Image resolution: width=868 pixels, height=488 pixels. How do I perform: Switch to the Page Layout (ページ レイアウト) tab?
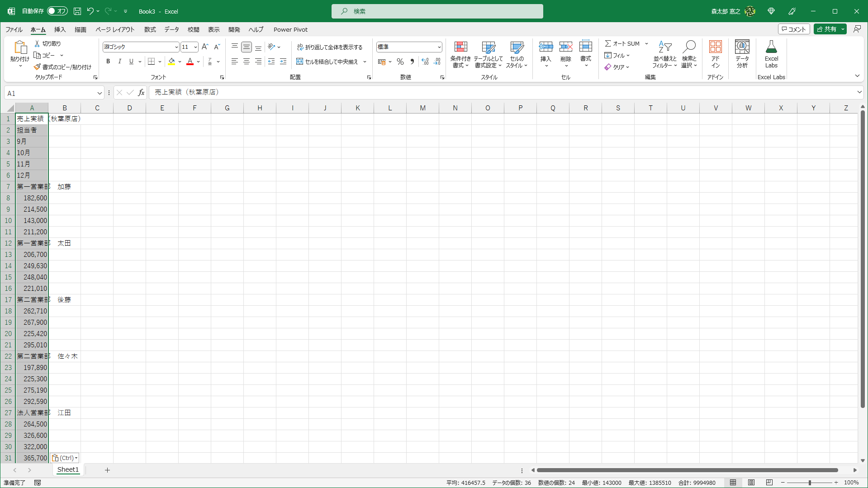115,29
